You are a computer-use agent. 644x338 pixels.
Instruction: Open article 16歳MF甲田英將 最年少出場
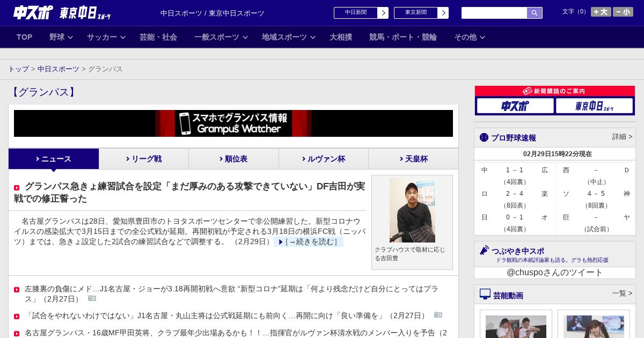click(236, 333)
